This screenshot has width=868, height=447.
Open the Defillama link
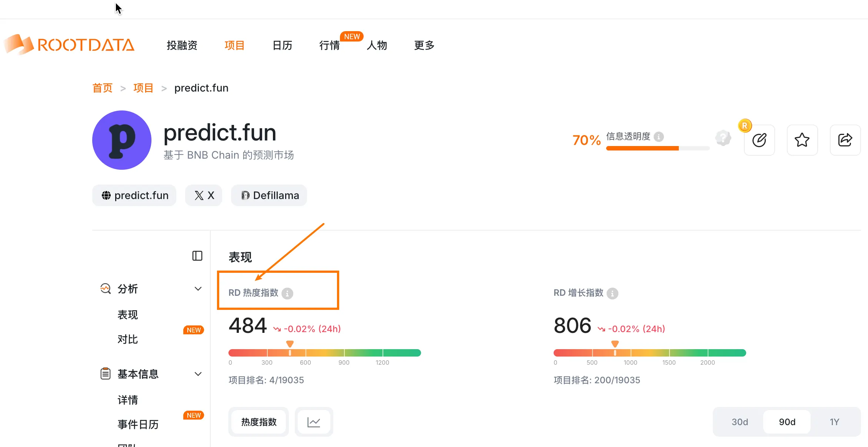click(269, 195)
